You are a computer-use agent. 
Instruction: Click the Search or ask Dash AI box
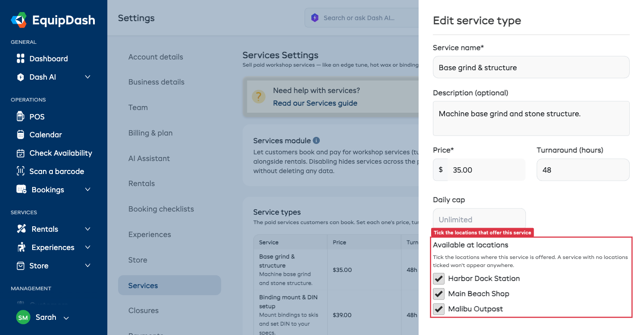(362, 18)
